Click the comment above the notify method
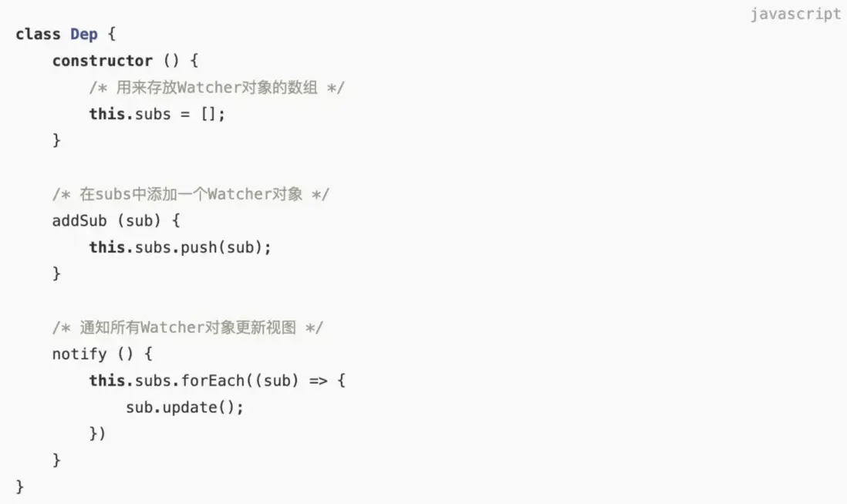 tap(187, 328)
